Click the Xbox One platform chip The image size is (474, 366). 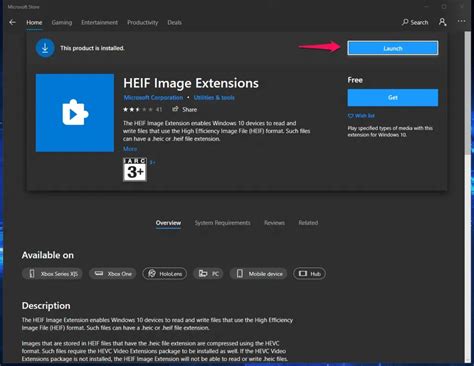113,274
